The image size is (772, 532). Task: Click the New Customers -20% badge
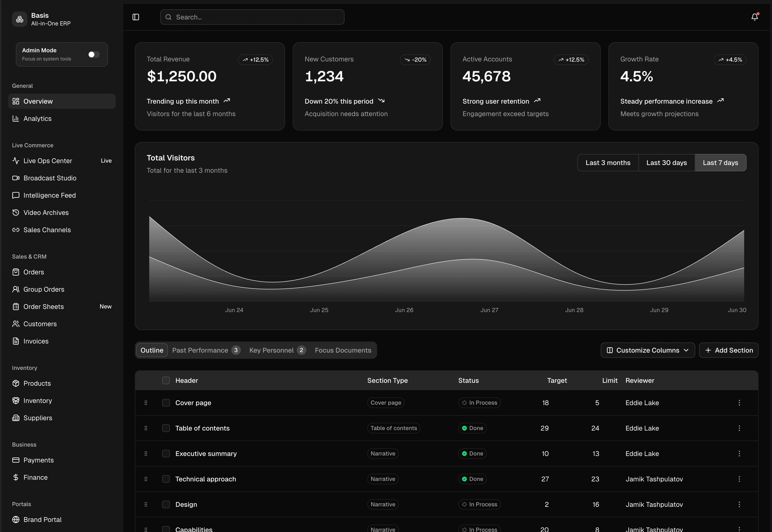(x=415, y=60)
